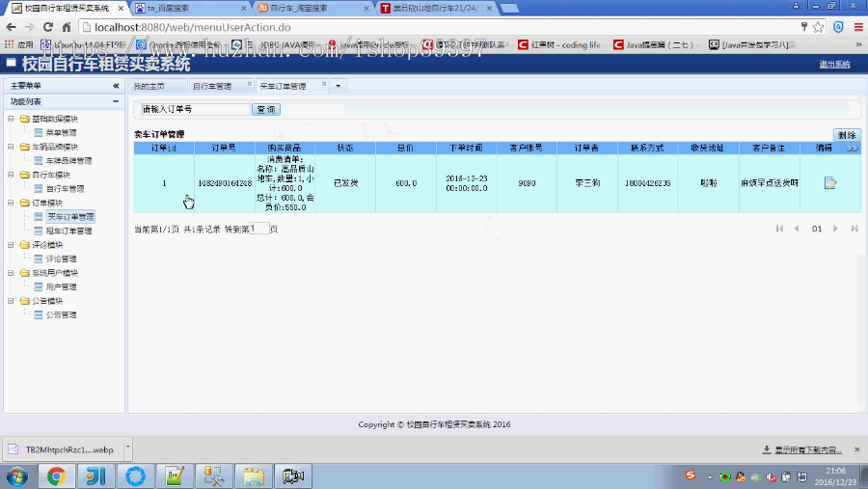Screen dimensions: 868x489
Task: Switch to the 自行车管理 tab
Action: (x=212, y=87)
